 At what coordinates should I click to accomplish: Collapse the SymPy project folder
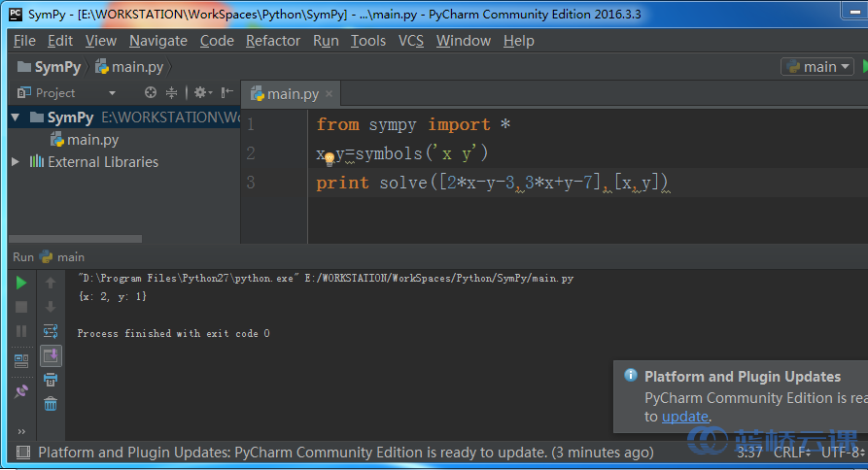[x=16, y=117]
